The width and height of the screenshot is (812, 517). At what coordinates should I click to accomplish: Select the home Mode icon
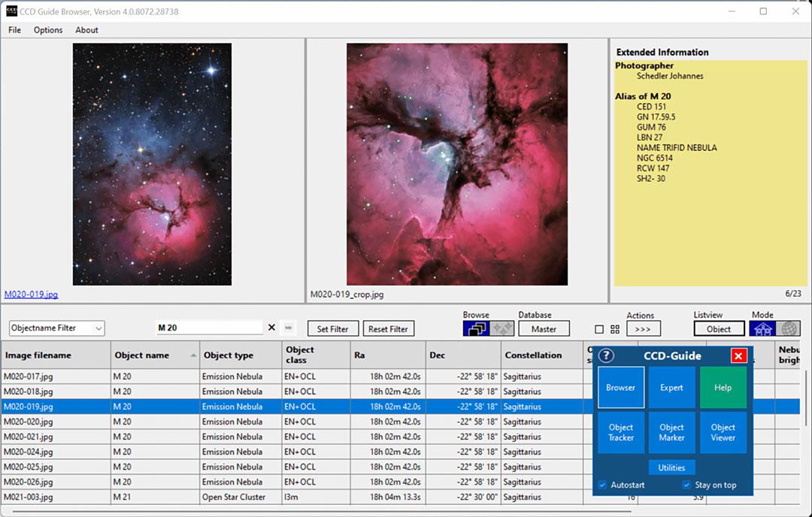coord(762,328)
